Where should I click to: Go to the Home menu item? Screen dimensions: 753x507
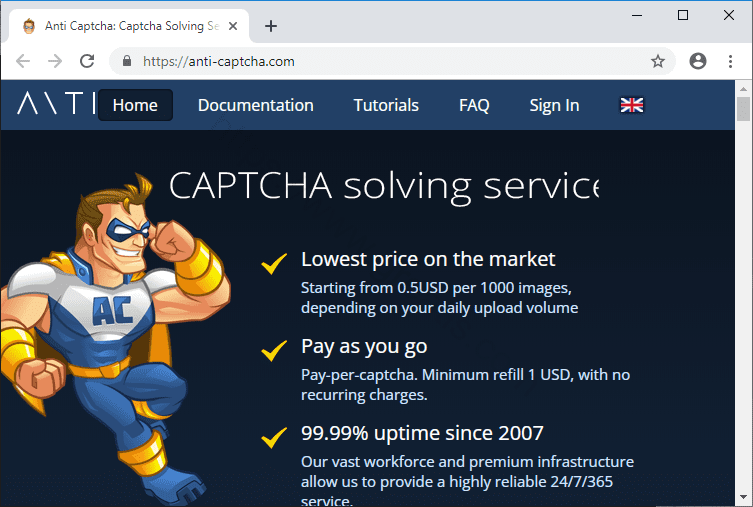pyautogui.click(x=135, y=105)
